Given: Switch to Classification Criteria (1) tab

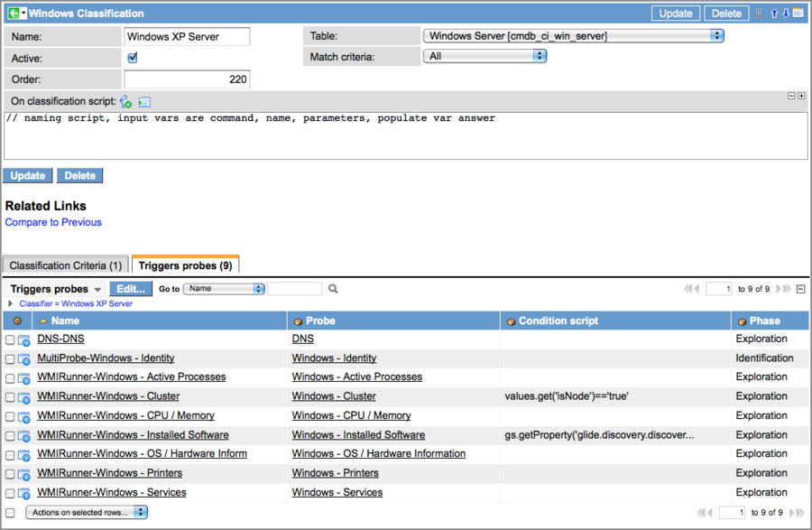Looking at the screenshot, I should (66, 265).
